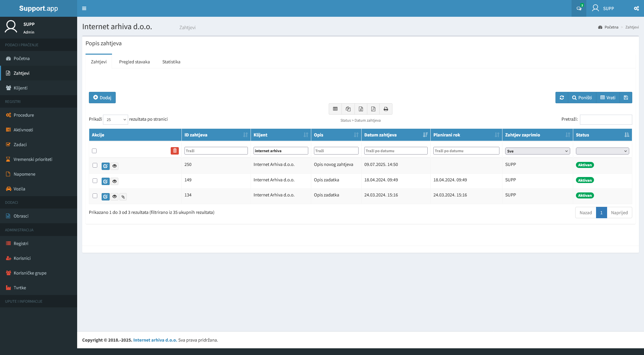This screenshot has width=644, height=355.
Task: Sort by Status column
Action: point(602,135)
